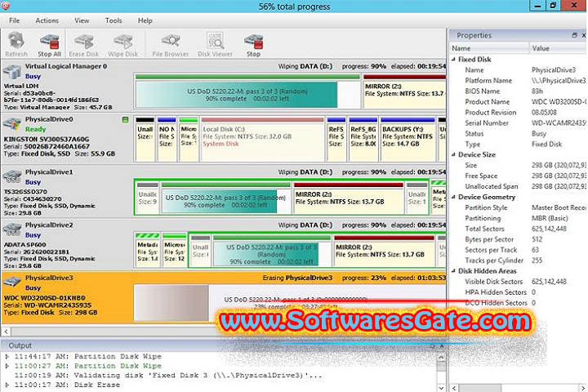Select the PhysicalDrive3 disk icon

click(x=13, y=283)
